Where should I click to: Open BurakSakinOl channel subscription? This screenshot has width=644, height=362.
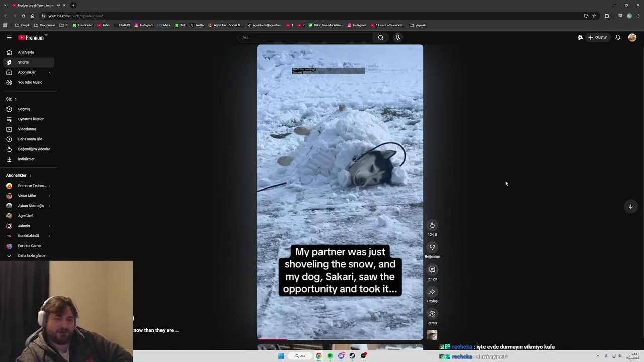(28, 236)
